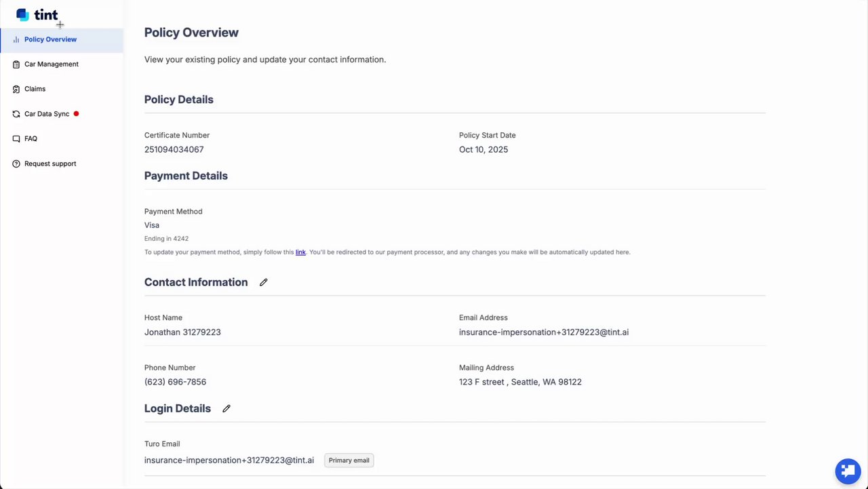Edit Login Details with pencil icon
Screen dimensions: 868x489
(x=226, y=408)
